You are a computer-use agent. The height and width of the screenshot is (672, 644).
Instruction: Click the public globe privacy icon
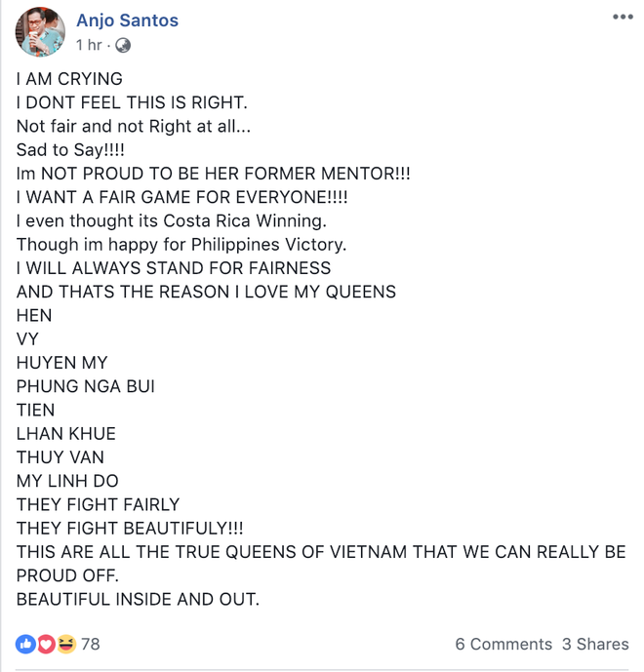point(123,46)
